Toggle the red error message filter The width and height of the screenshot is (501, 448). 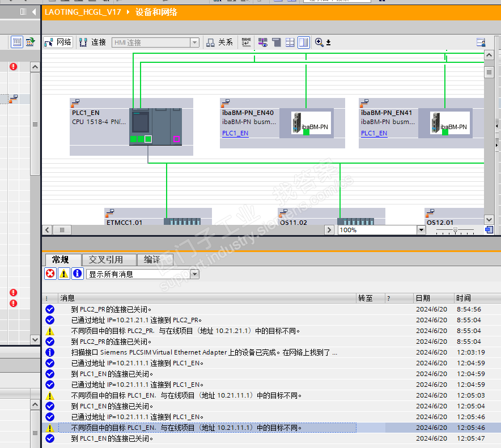tap(50, 274)
